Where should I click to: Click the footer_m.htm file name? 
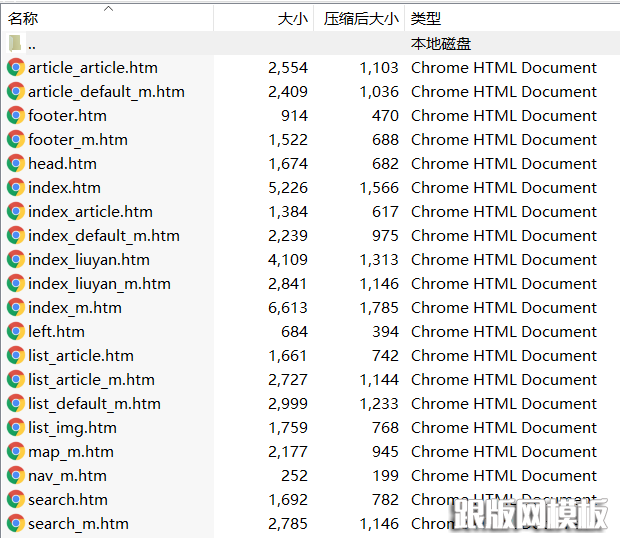point(78,140)
